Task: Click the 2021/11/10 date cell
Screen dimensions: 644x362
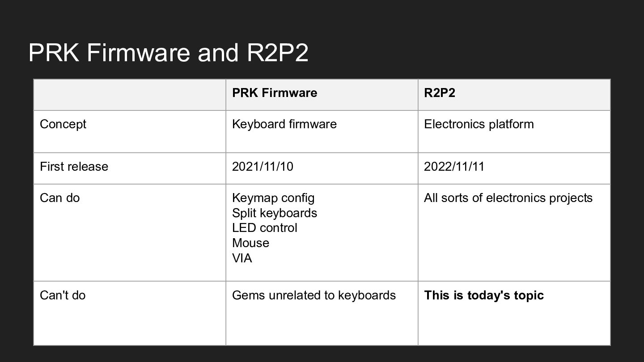Action: coord(263,167)
